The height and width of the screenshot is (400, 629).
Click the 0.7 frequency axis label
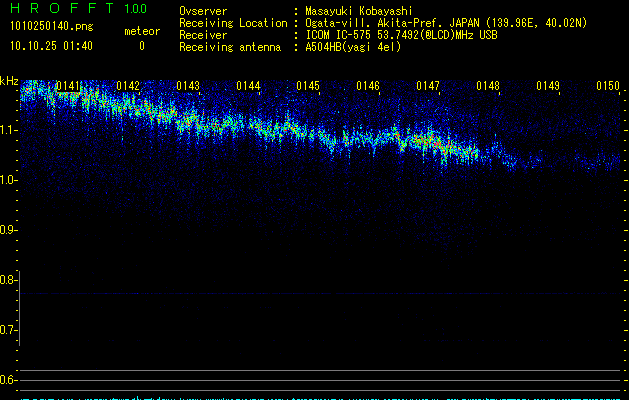8,330
